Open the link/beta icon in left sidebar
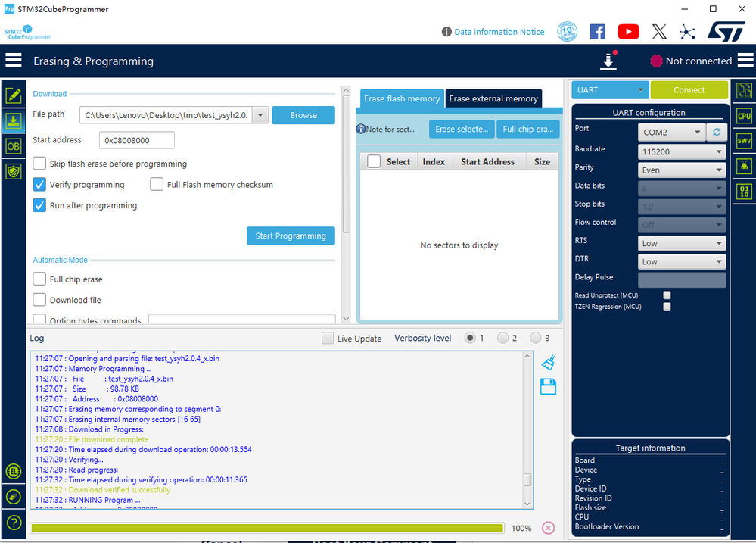The height and width of the screenshot is (543, 756). 14,497
